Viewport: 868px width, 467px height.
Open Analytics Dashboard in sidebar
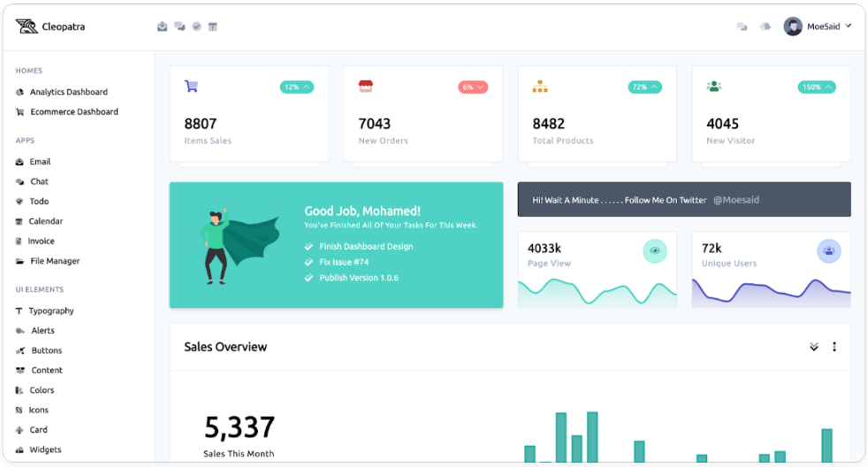68,92
